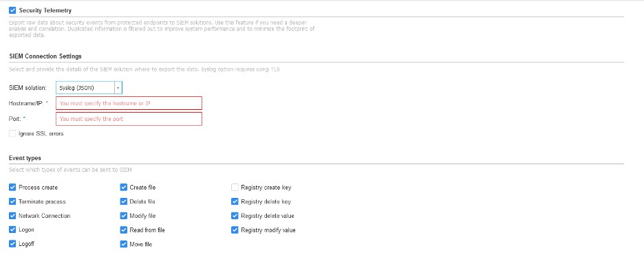644x257 pixels.
Task: Uncheck Process create event type
Action: [12, 188]
